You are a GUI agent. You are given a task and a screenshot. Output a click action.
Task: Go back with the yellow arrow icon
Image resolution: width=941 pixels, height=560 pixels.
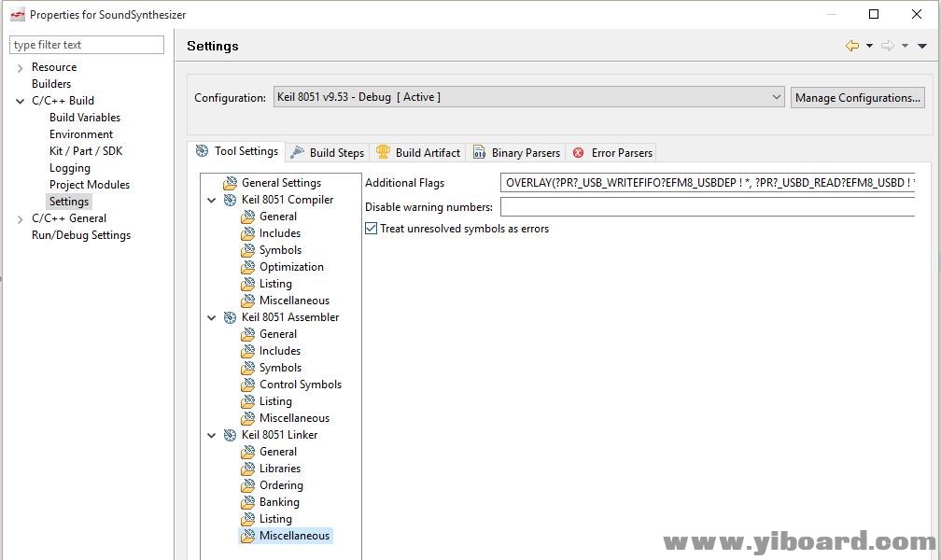click(851, 46)
